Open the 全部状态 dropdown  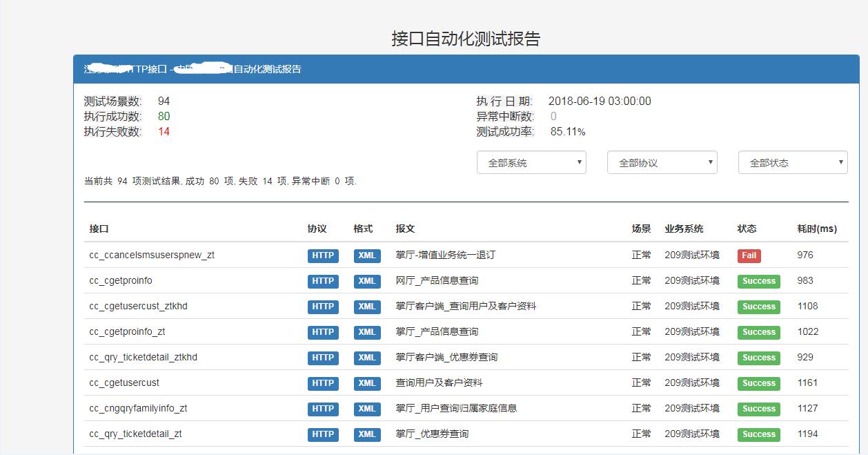pos(792,162)
